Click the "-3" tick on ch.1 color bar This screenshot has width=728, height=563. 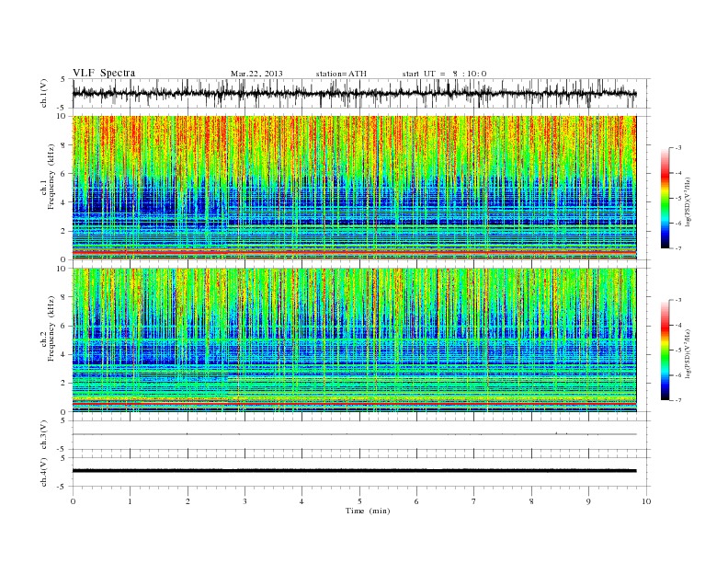tap(677, 148)
